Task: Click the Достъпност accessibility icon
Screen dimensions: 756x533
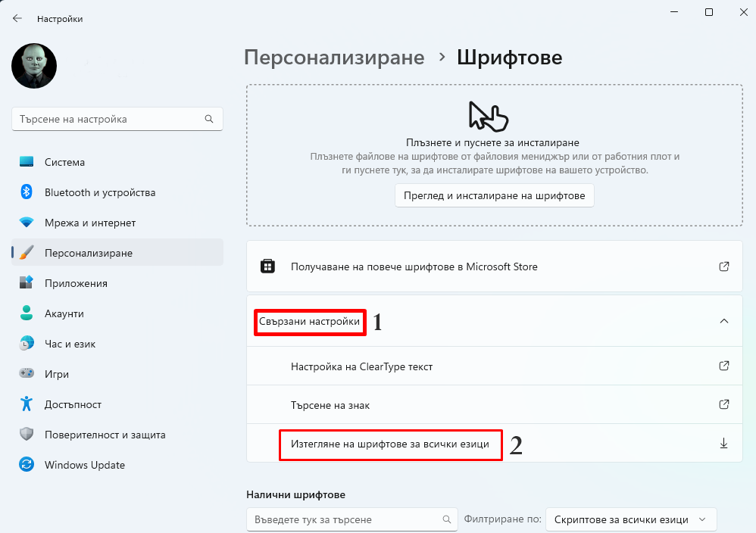Action: tap(27, 404)
